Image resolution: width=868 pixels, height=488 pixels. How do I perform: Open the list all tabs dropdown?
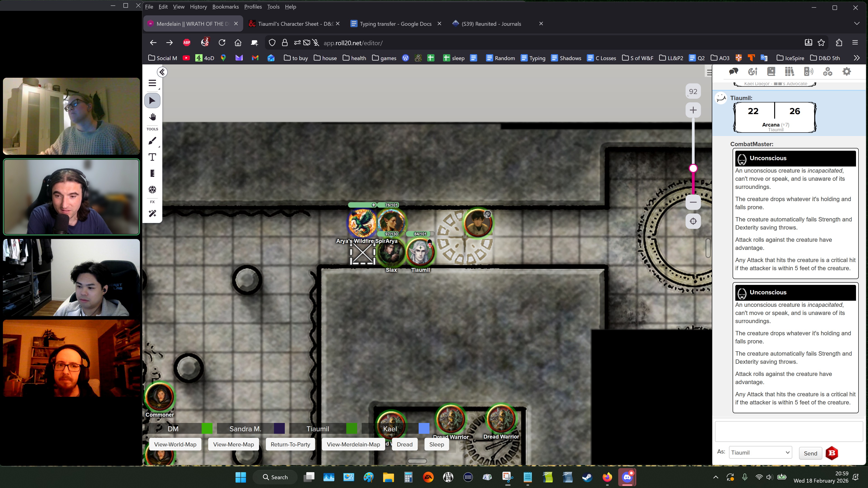coord(856,23)
